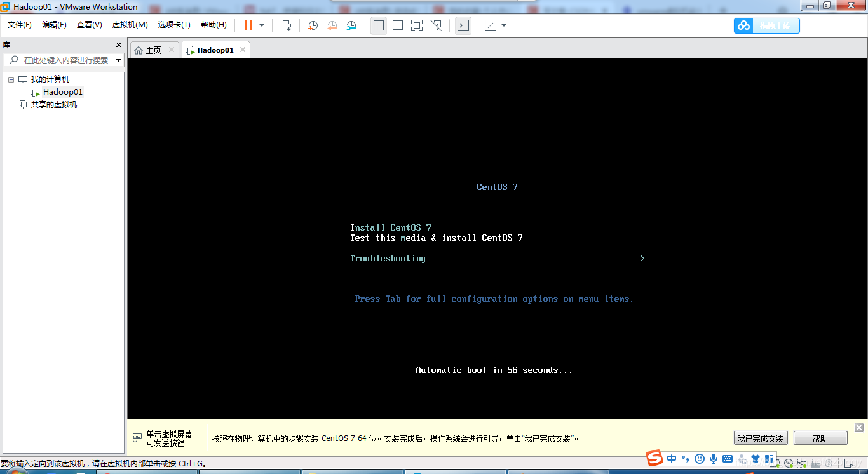Open the Sogou toolbox grid icon
The width and height of the screenshot is (868, 474).
(x=770, y=459)
